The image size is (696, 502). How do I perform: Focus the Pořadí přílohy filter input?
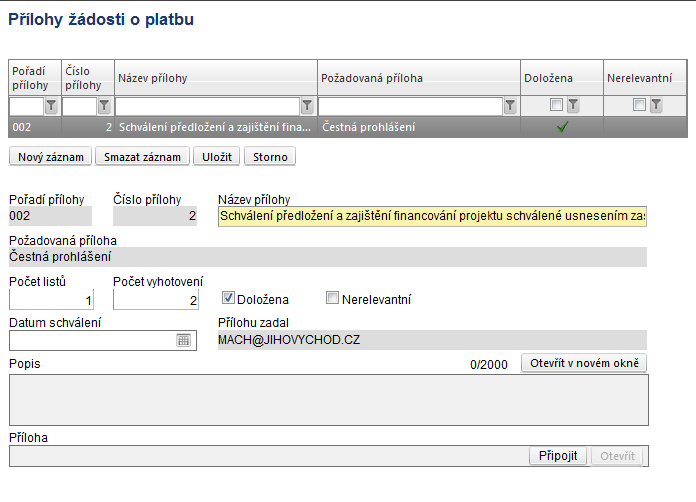coord(27,106)
